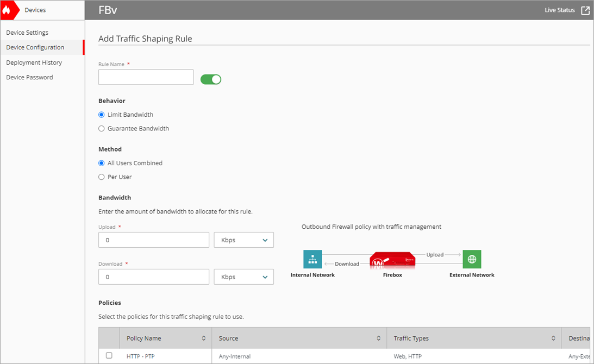Click the Firebox icon in the topology diagram
594x364 pixels.
[x=392, y=261]
